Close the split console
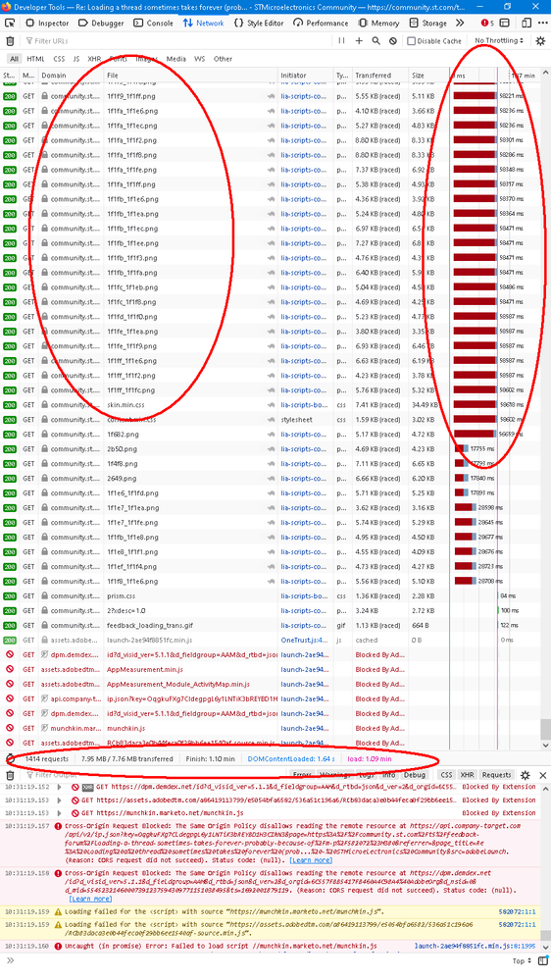The image size is (551, 980). (x=542, y=775)
